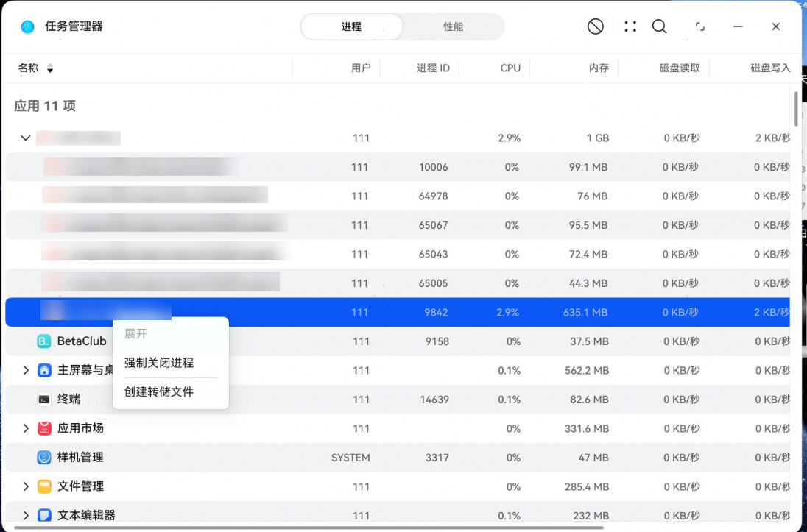Click the refresh icon in the titlebar
The width and height of the screenshot is (807, 532).
699,26
